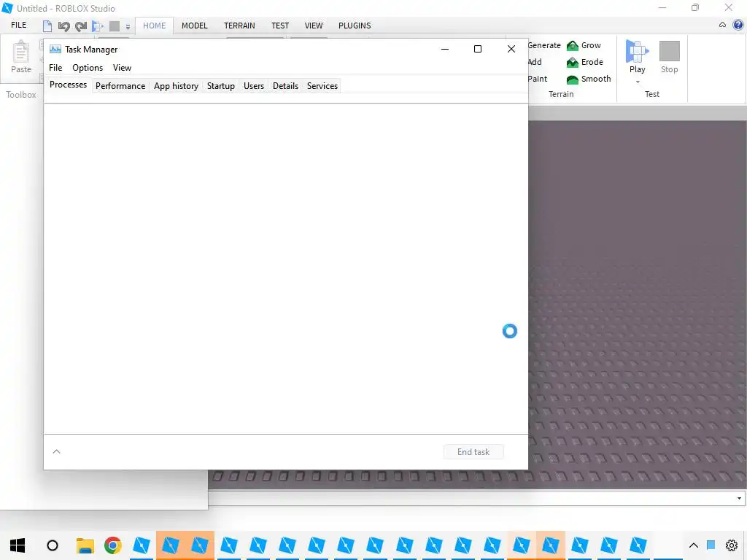The image size is (747, 560).
Task: Select the Processes tab in Task Manager
Action: pyautogui.click(x=68, y=85)
